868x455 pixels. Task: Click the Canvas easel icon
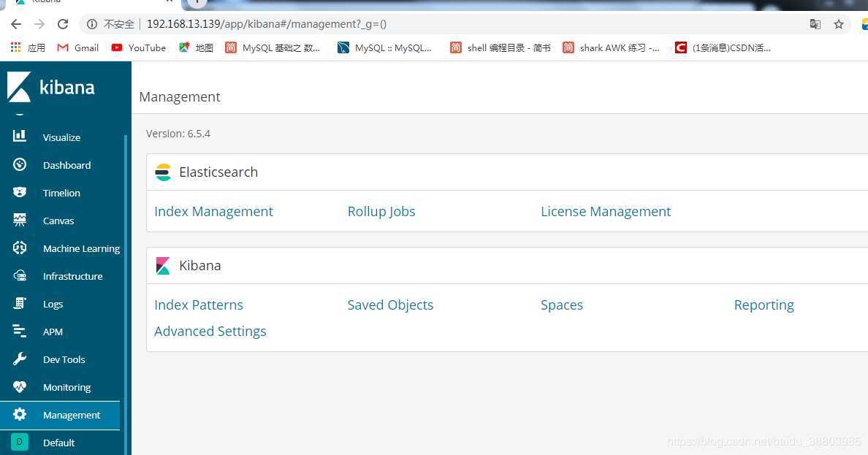pos(20,220)
